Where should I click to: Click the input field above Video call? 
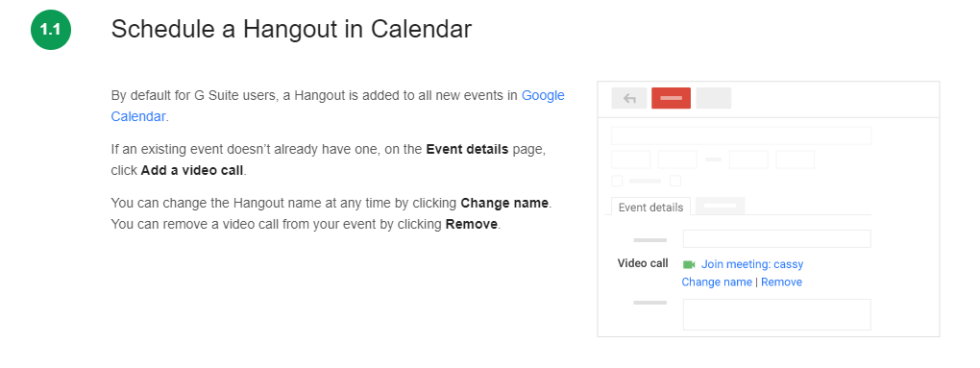[x=776, y=238]
